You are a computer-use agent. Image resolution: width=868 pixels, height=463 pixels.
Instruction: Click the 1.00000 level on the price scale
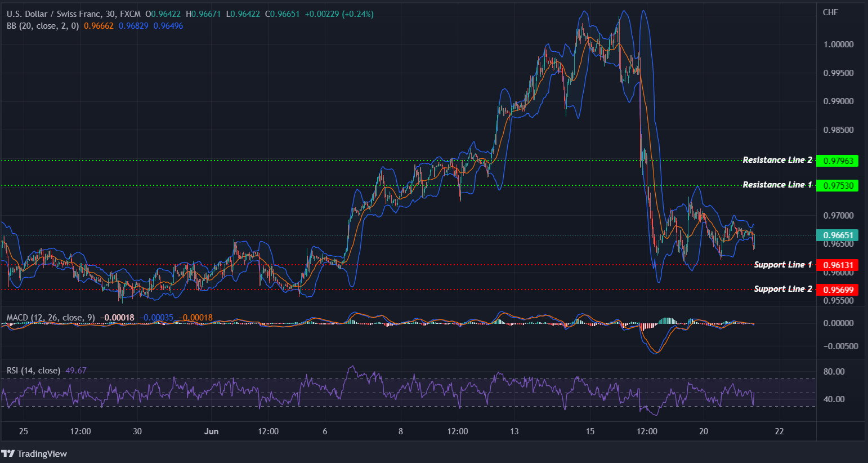(x=839, y=44)
